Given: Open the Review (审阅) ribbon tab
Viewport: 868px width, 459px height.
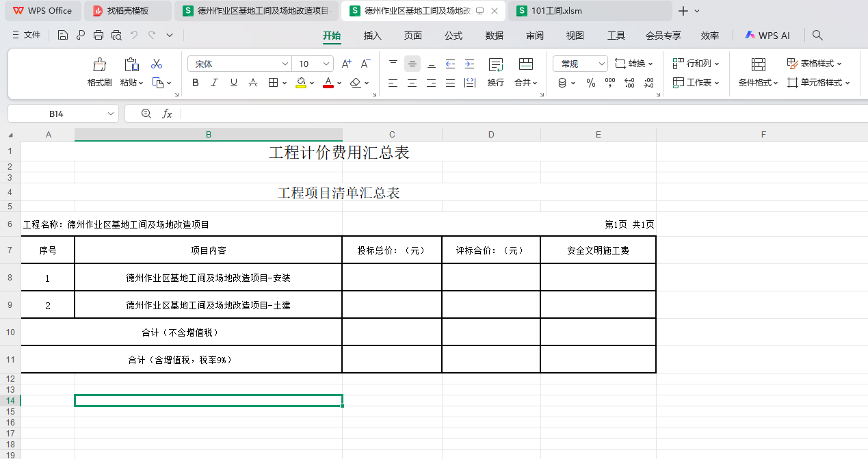Looking at the screenshot, I should [535, 36].
